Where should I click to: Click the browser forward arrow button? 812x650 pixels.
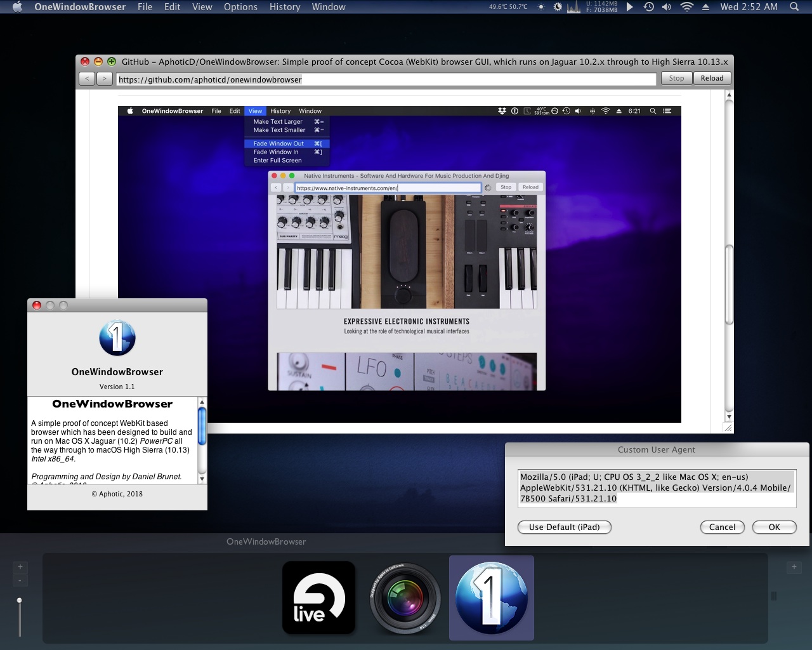click(104, 78)
